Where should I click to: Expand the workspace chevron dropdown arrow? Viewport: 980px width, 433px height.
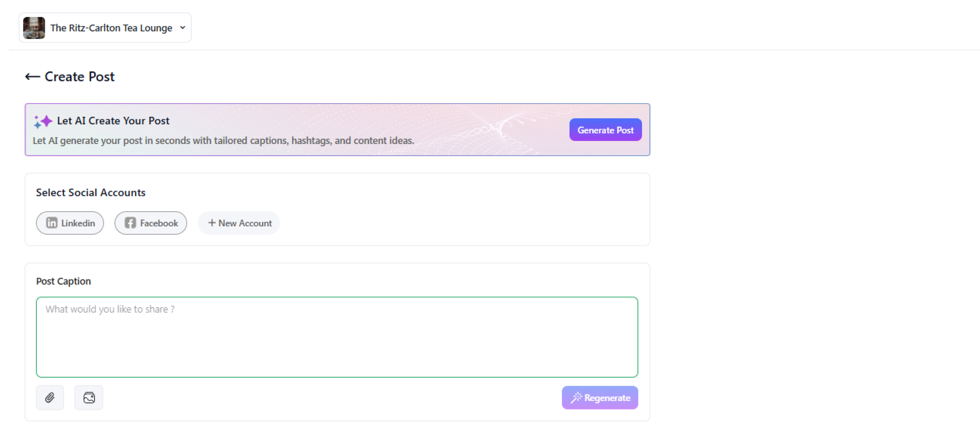pyautogui.click(x=183, y=28)
